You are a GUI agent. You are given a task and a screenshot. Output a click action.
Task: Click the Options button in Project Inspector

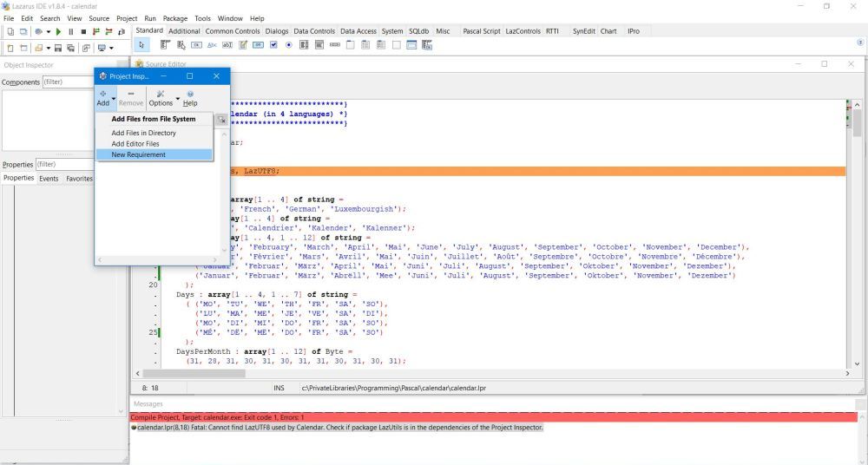[161, 99]
